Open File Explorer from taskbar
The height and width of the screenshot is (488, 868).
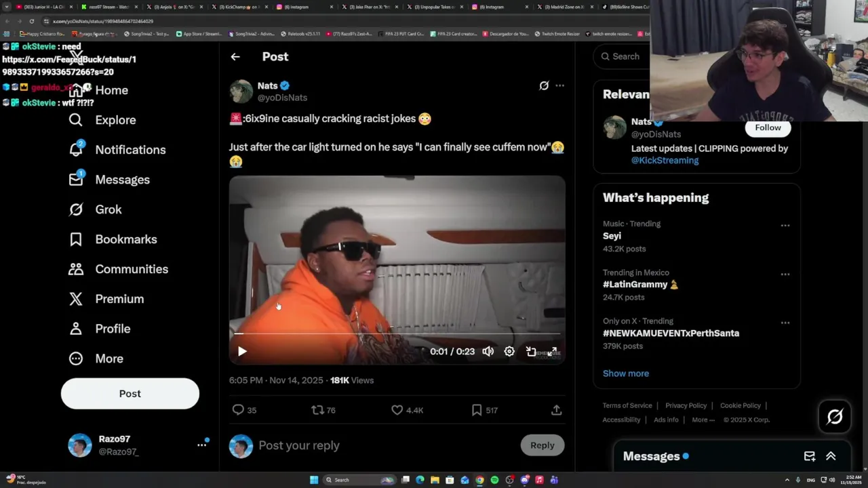coord(435,480)
